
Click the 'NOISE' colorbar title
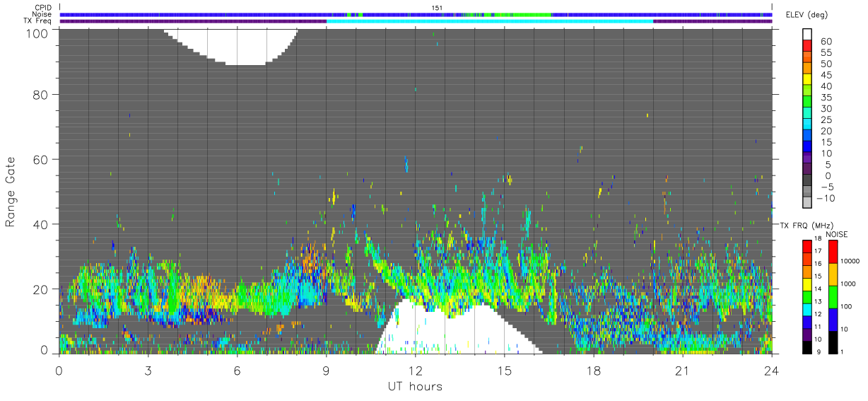pos(836,234)
